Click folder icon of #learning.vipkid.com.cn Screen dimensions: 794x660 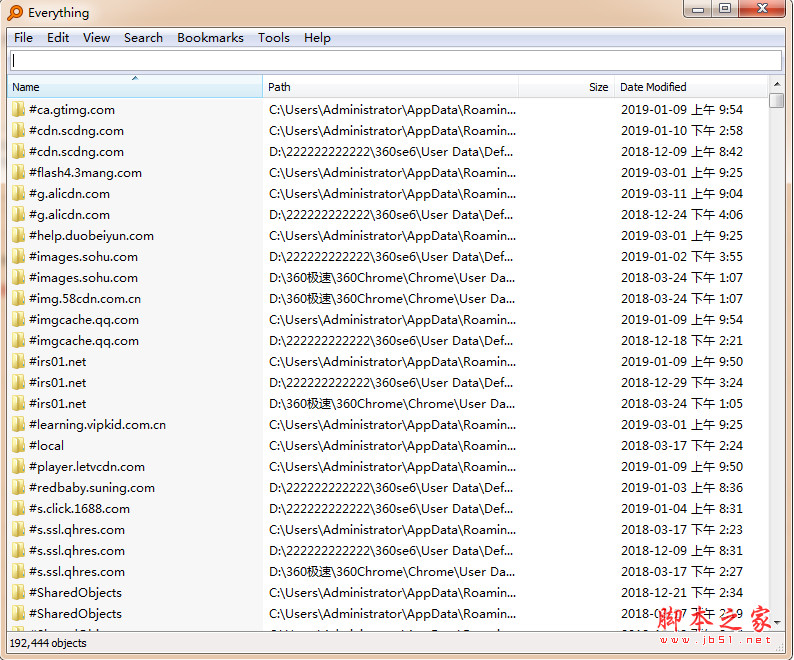(x=18, y=424)
